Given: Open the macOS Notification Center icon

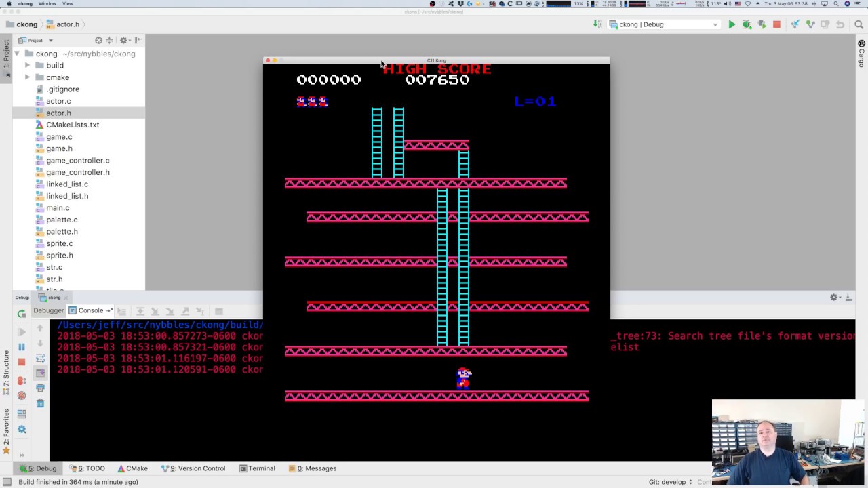Looking at the screenshot, I should [x=859, y=4].
